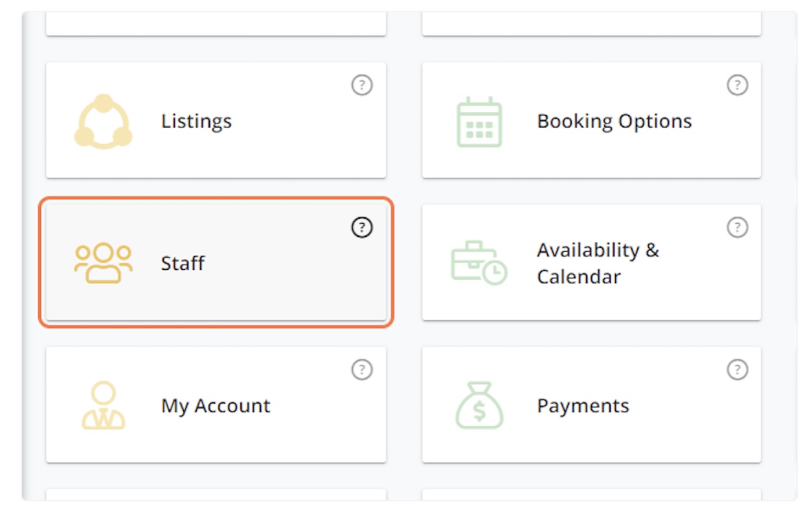Open the Availability & Calendar text label

598,263
